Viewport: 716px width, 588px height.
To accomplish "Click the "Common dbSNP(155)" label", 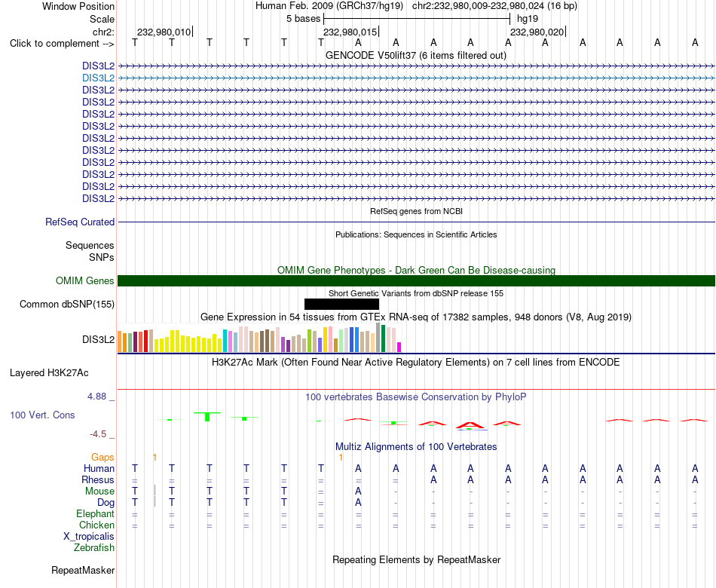I will pyautogui.click(x=67, y=305).
